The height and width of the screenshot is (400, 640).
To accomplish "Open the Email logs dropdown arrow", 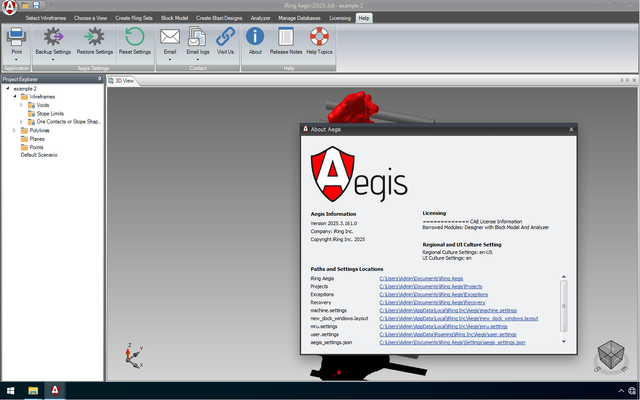I will click(198, 60).
